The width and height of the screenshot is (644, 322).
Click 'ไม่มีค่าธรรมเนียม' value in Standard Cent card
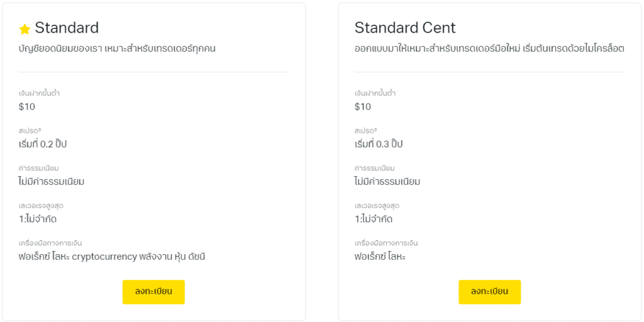(x=387, y=182)
